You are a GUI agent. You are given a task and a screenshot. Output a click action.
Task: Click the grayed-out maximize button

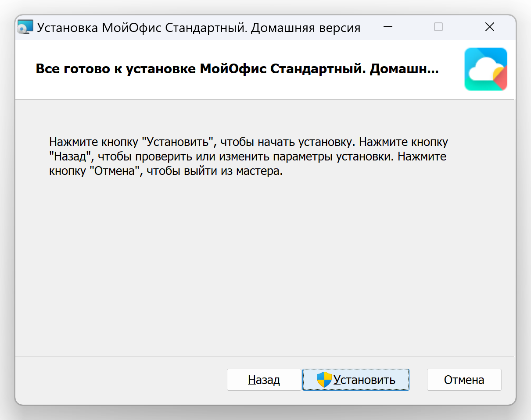tap(438, 27)
